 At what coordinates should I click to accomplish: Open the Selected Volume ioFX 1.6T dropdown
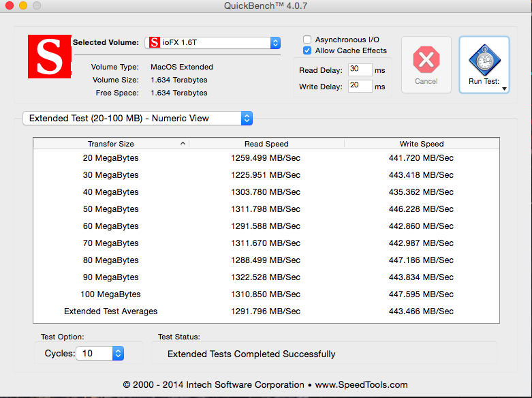tap(213, 43)
